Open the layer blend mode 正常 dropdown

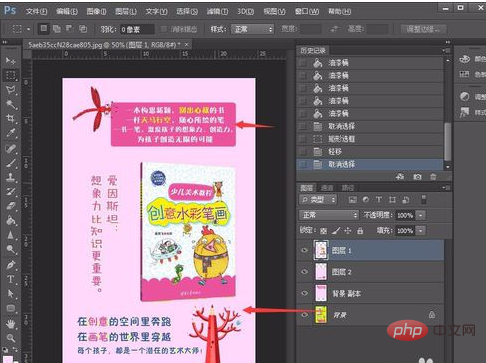click(x=328, y=215)
